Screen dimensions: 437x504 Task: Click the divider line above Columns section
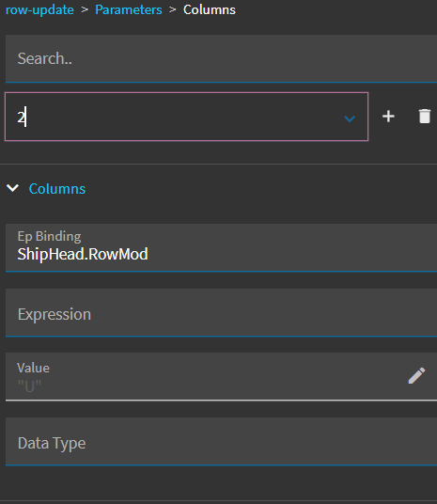[x=218, y=164]
